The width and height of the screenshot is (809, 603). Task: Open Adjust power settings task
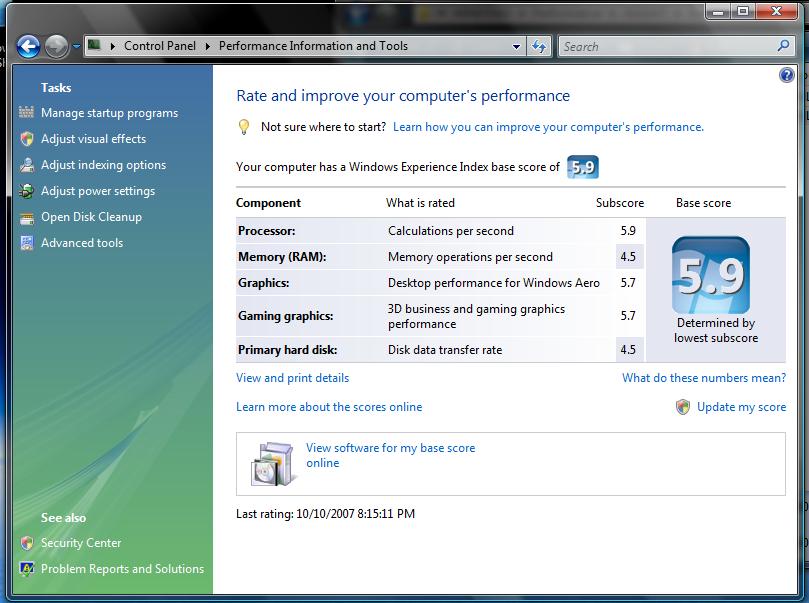point(98,191)
